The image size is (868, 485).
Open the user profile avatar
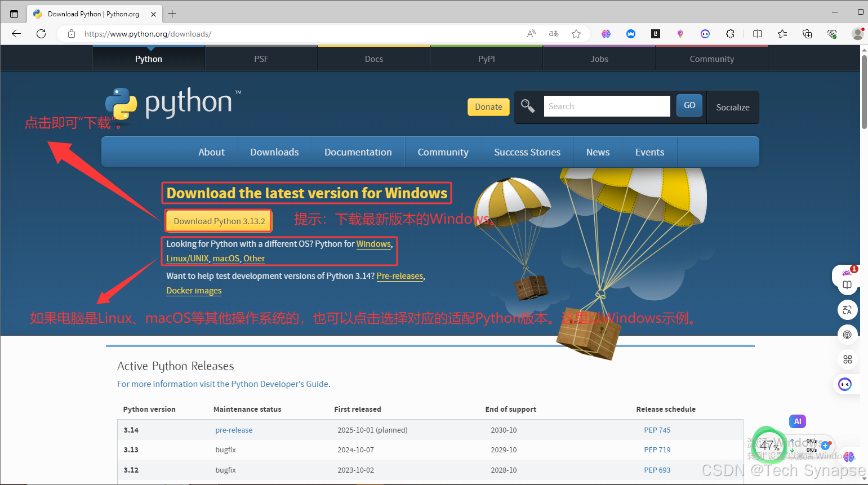(858, 34)
